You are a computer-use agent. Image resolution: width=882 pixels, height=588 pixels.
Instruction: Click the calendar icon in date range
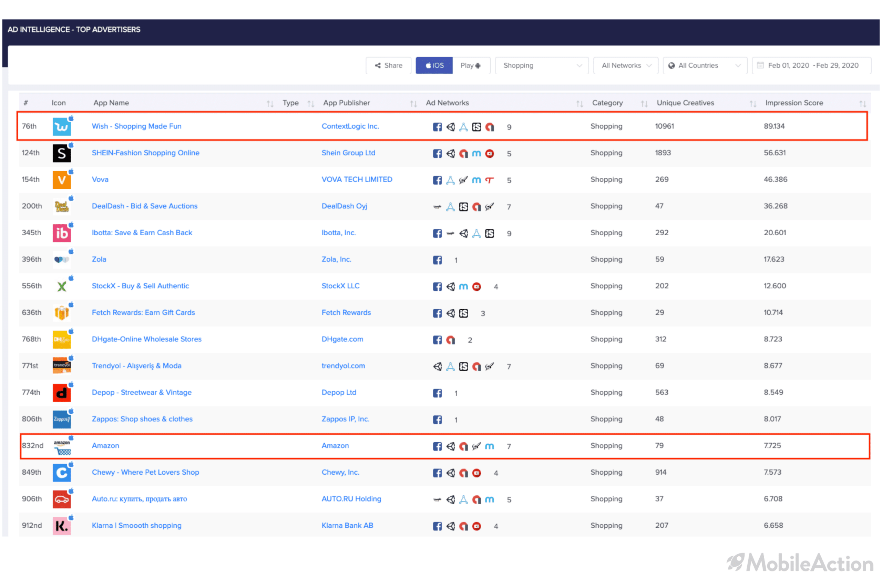click(760, 65)
